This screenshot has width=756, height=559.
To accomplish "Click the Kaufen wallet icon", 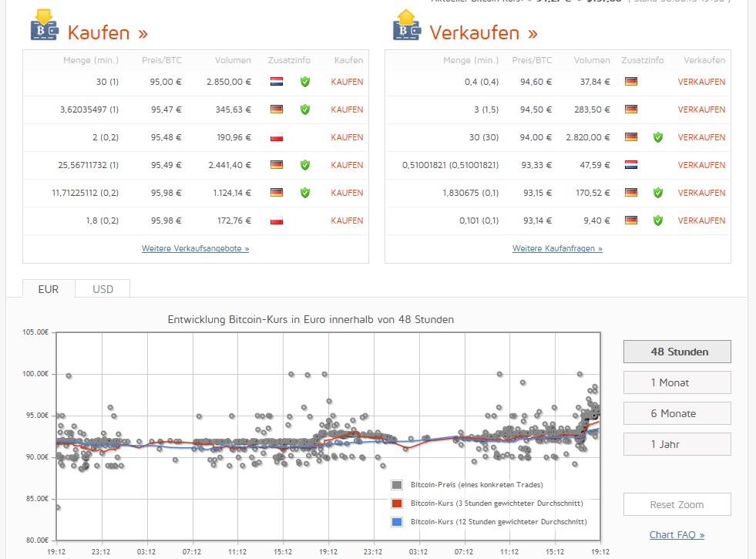I will coord(45,25).
